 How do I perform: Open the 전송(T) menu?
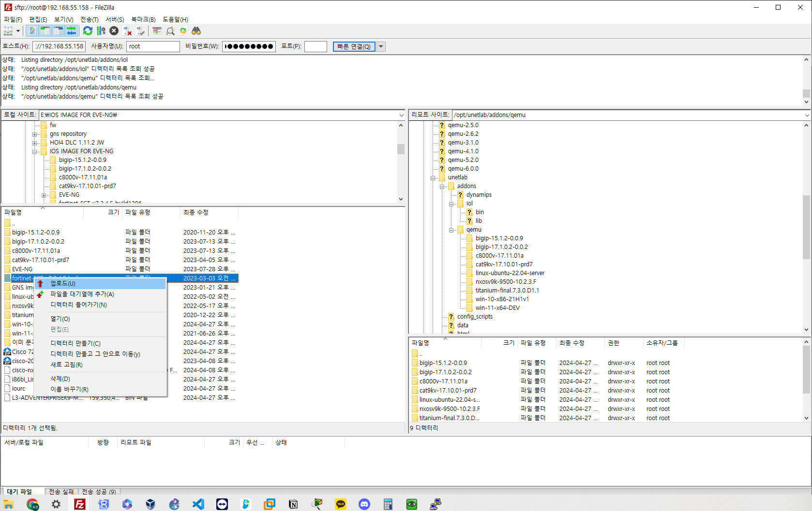click(90, 19)
